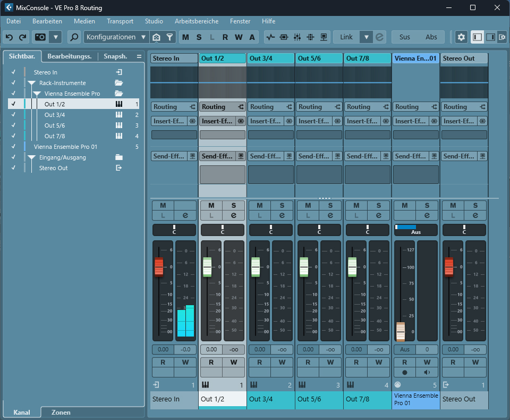
Task: Uncheck visibility of Out 3/4 in list
Action: (13, 115)
